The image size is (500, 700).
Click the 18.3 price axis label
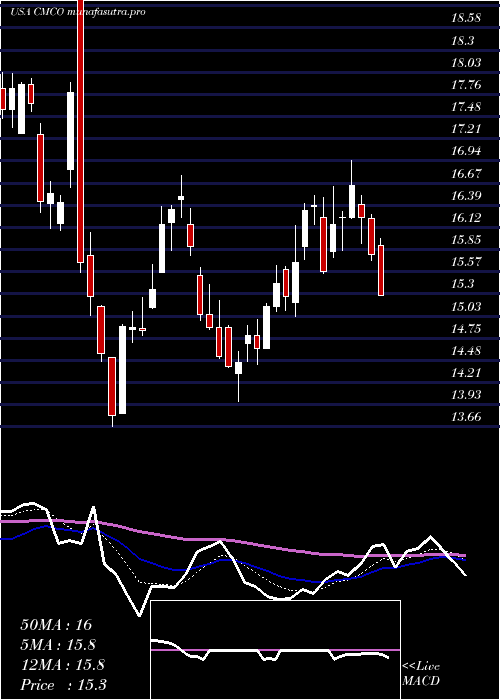[x=462, y=41]
